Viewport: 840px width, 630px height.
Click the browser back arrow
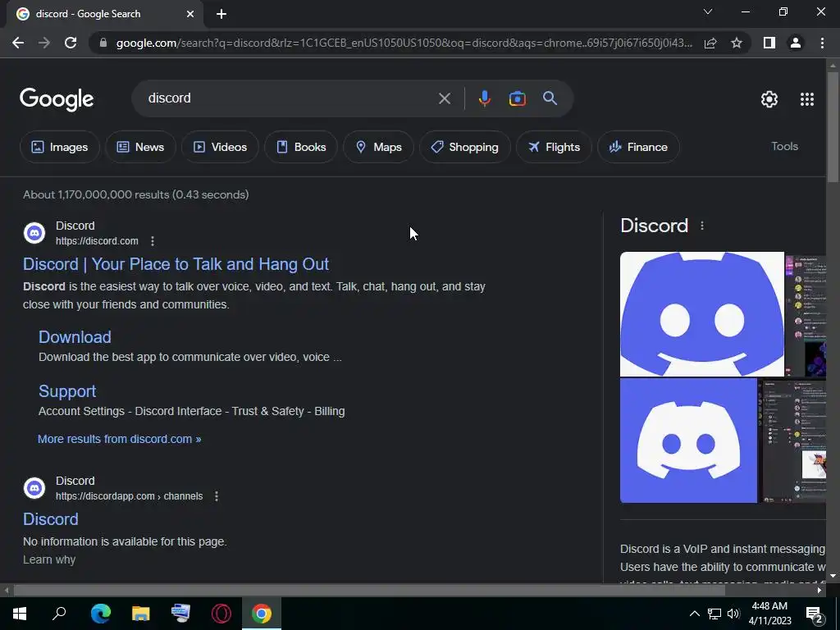(18, 43)
